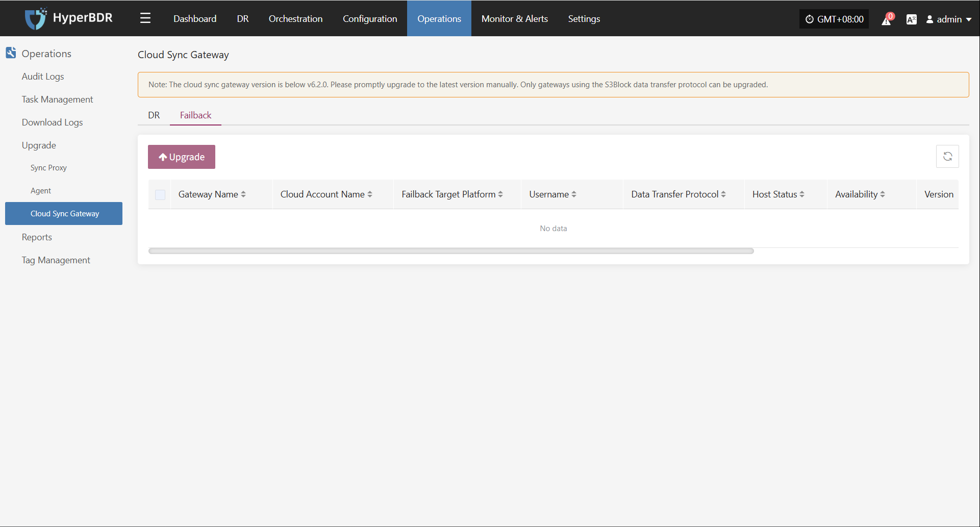Click the Operations sidebar header icon
Screen dimensions: 980x527
[11, 53]
